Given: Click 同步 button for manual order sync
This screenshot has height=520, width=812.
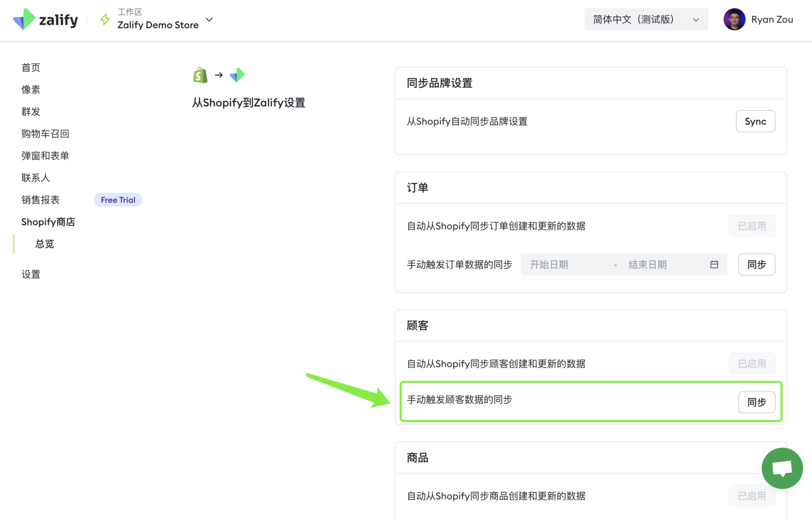Looking at the screenshot, I should point(756,265).
